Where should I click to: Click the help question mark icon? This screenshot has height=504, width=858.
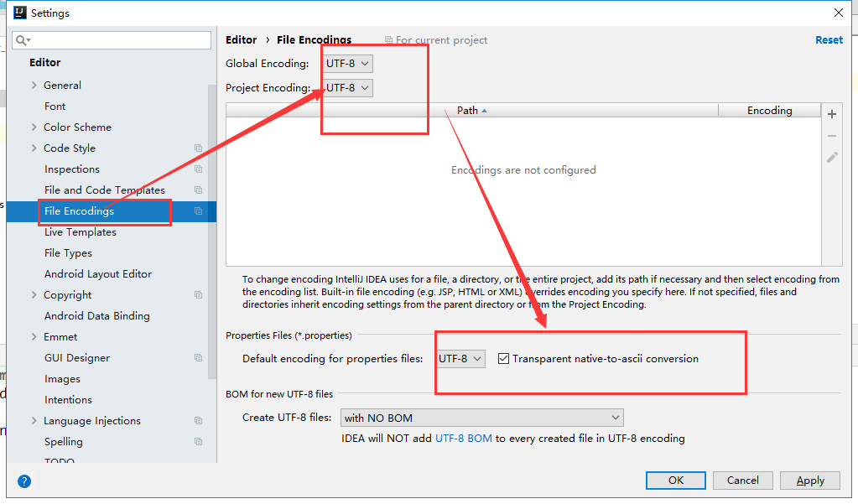24,481
